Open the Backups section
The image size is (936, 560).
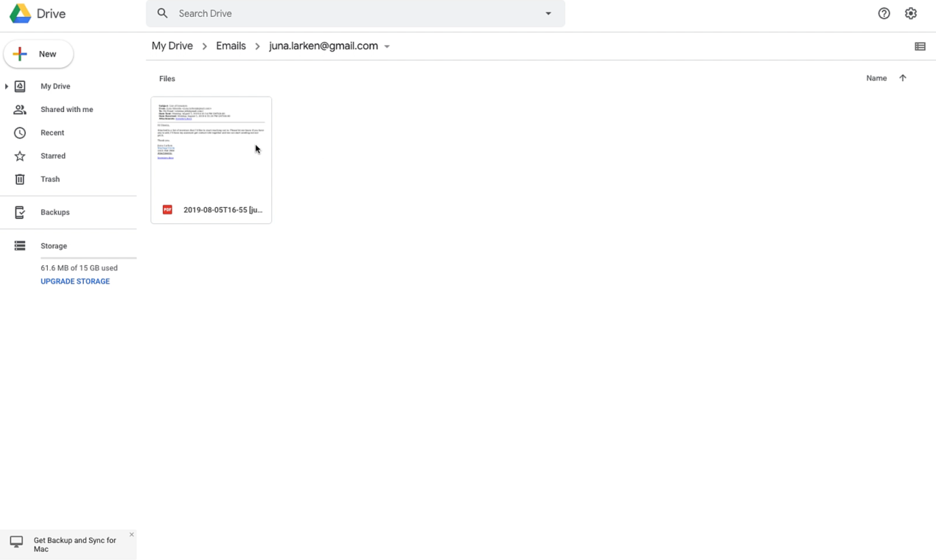click(55, 212)
